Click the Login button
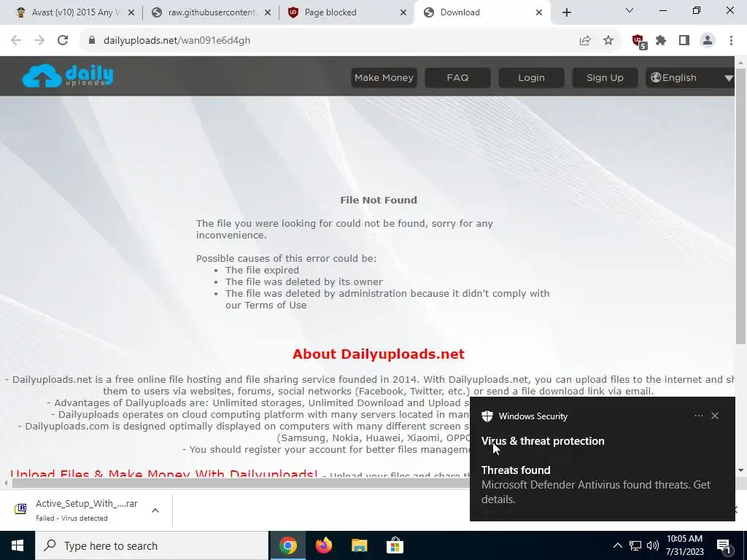The height and width of the screenshot is (560, 747). [531, 77]
